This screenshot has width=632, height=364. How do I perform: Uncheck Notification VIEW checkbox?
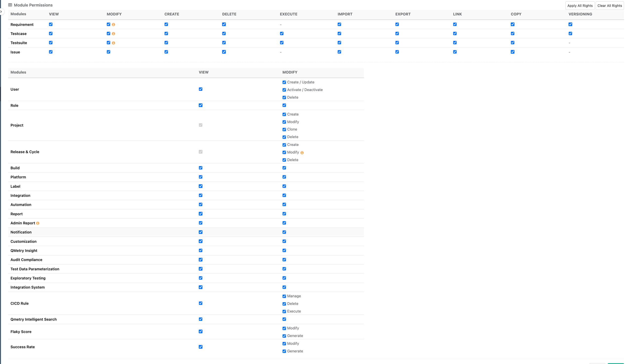(x=200, y=232)
